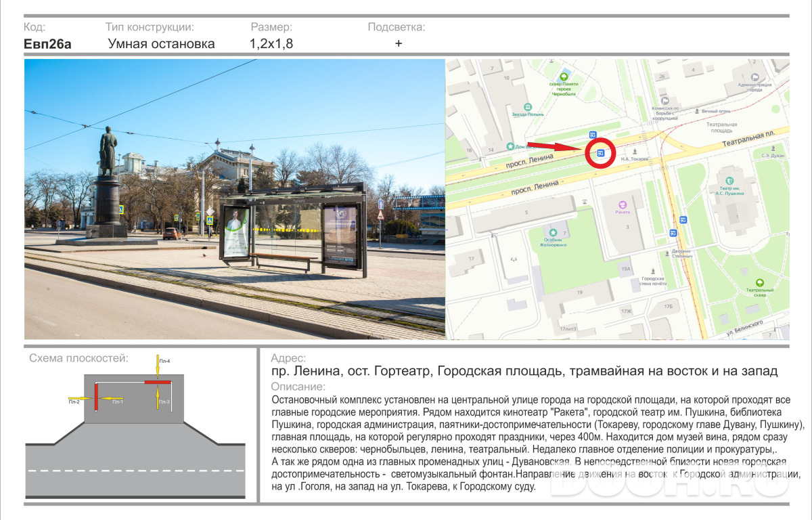812x520 pixels.
Task: Click the horizontal red plane bar between Пл-4 and Пл-3
Action: coord(156,383)
